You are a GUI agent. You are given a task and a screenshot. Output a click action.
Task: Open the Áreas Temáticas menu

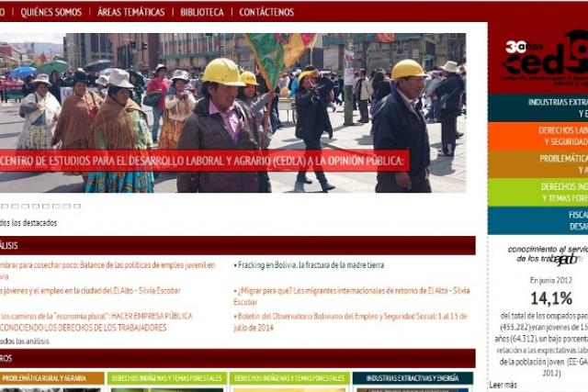pyautogui.click(x=130, y=12)
